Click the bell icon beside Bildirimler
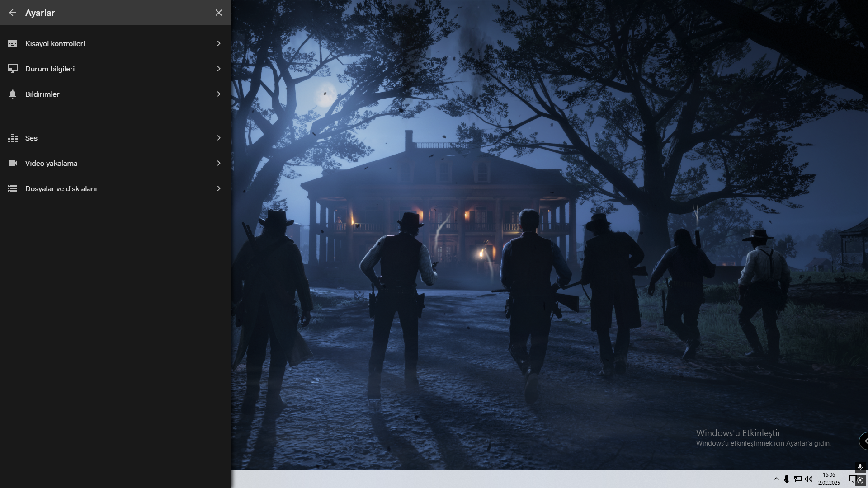Viewport: 868px width, 488px height. pos(13,94)
